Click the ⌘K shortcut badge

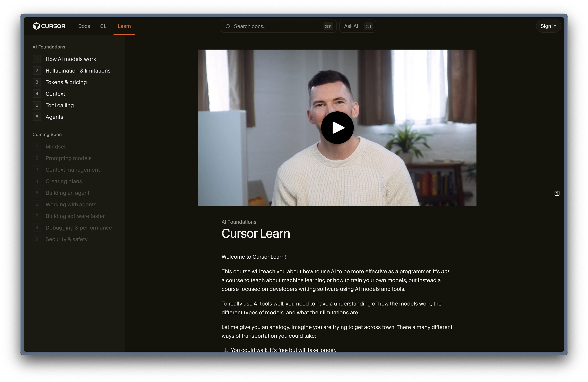tap(328, 26)
